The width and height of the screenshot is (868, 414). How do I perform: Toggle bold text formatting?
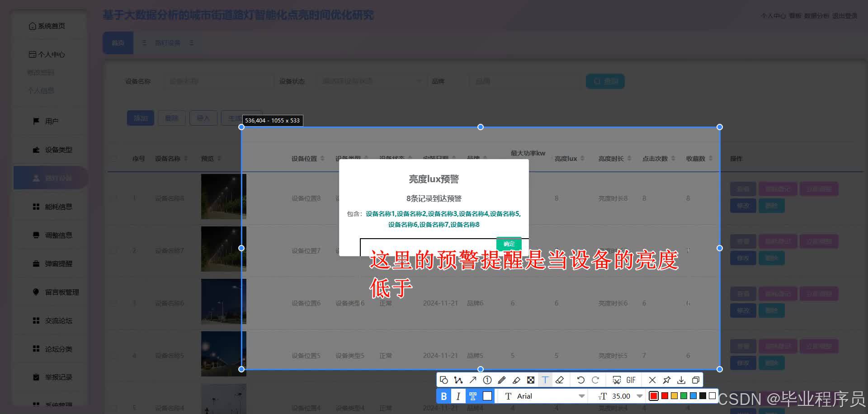pos(444,396)
